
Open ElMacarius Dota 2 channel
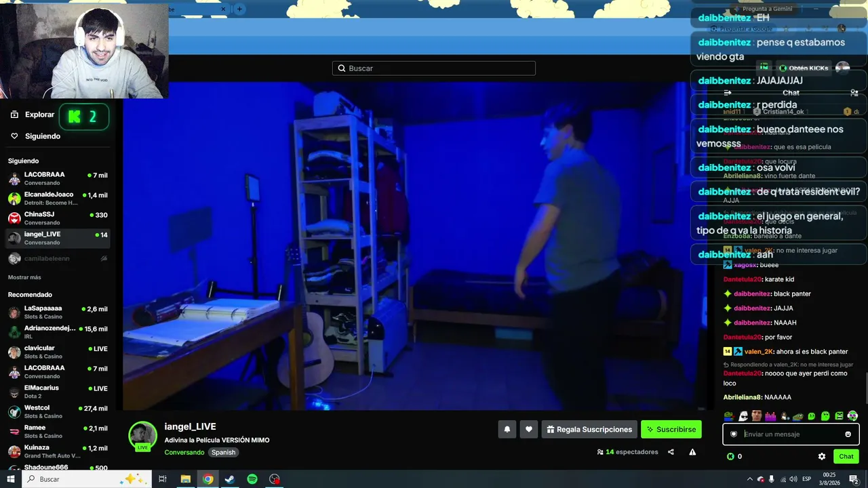coord(58,392)
